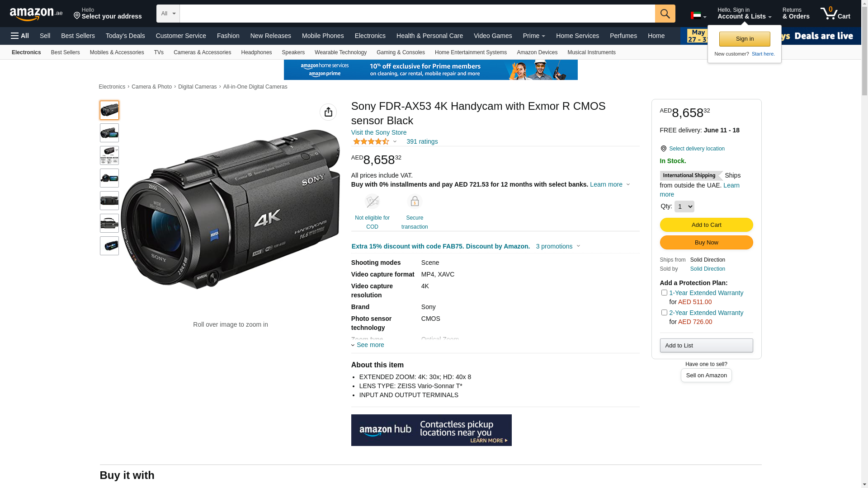868x488 pixels.
Task: Click the search magnifier icon
Action: click(x=665, y=14)
